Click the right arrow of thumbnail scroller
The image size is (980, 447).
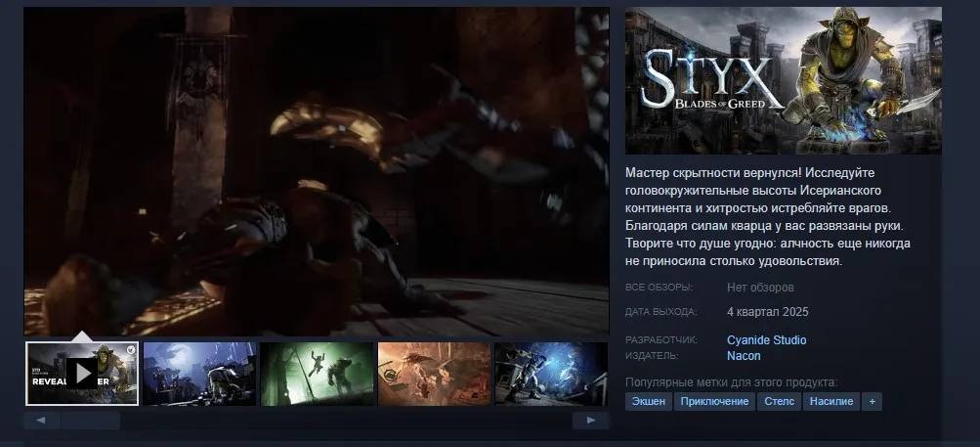(x=590, y=420)
